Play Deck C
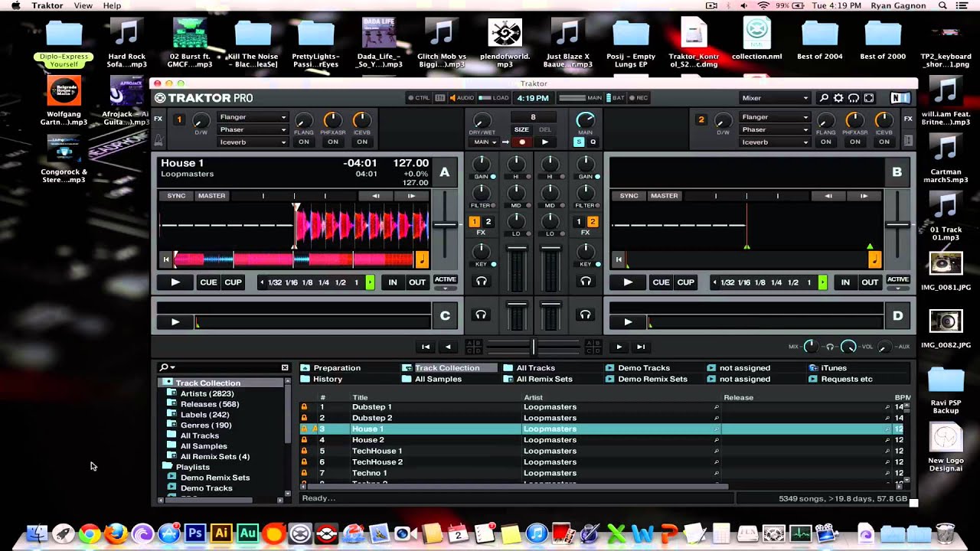 pyautogui.click(x=175, y=322)
